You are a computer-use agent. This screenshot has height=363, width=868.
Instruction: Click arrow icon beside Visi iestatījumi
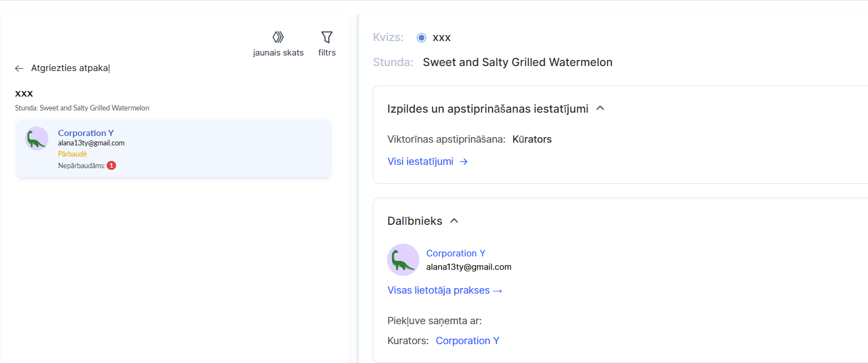tap(464, 162)
